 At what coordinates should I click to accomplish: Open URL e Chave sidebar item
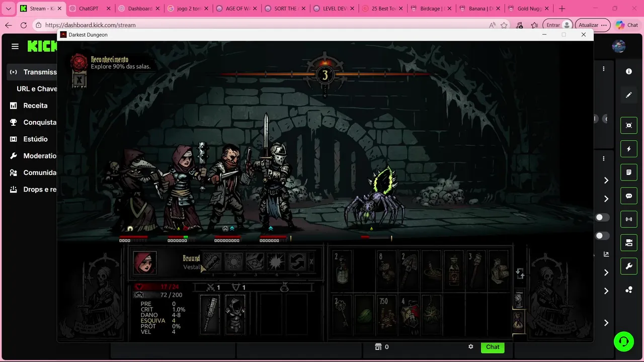(37, 88)
